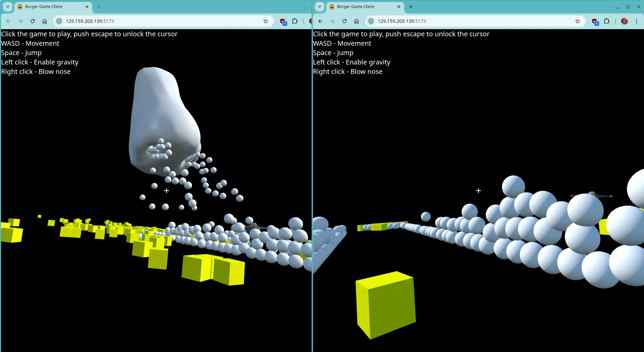The height and width of the screenshot is (352, 644).
Task: Select right window Borger Game Client tab
Action: [362, 7]
